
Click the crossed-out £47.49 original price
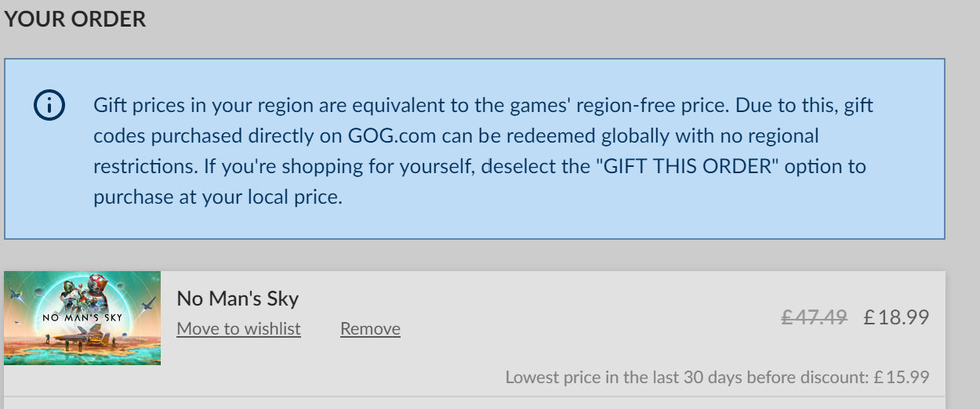click(x=814, y=317)
